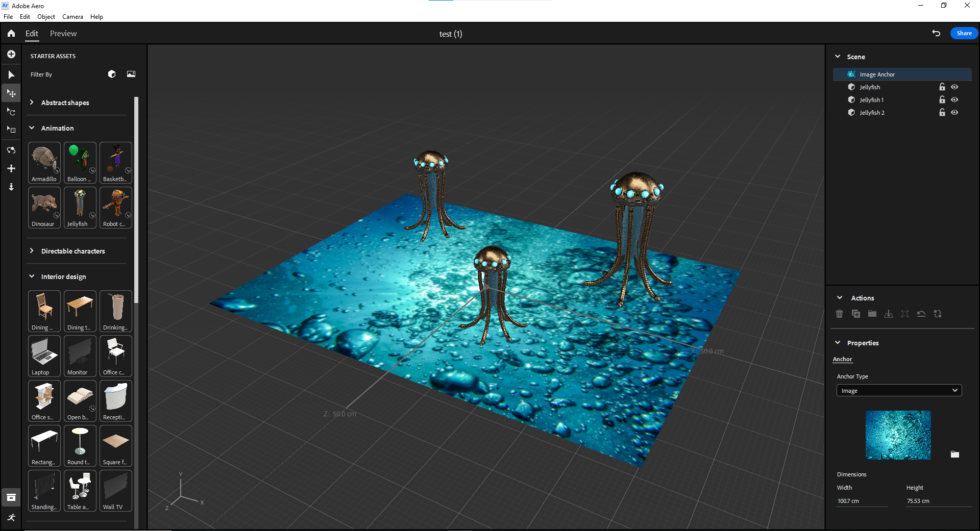Toggle the lock on Jellyfish 1
The image size is (980, 531).
click(942, 100)
